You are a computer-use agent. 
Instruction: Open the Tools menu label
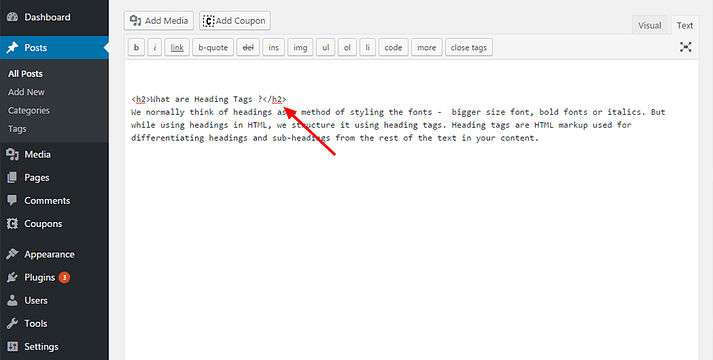[x=35, y=324]
